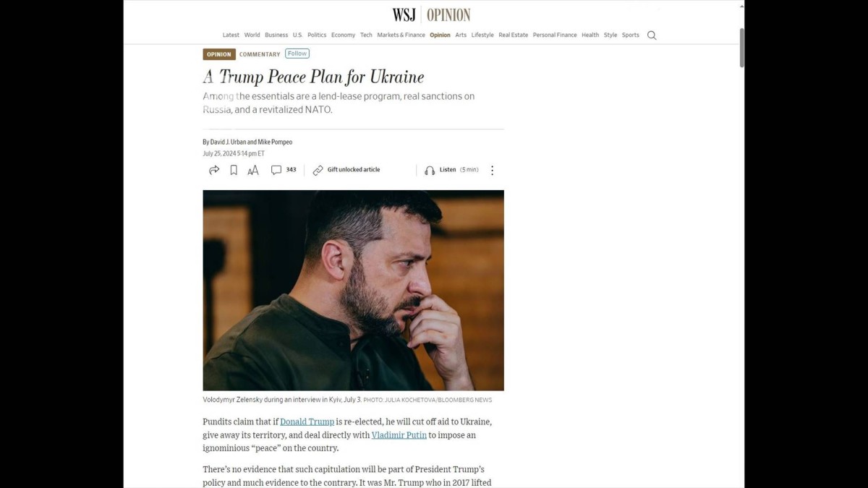The width and height of the screenshot is (868, 488).
Task: Toggle Follow for Commentary
Action: [x=297, y=53]
